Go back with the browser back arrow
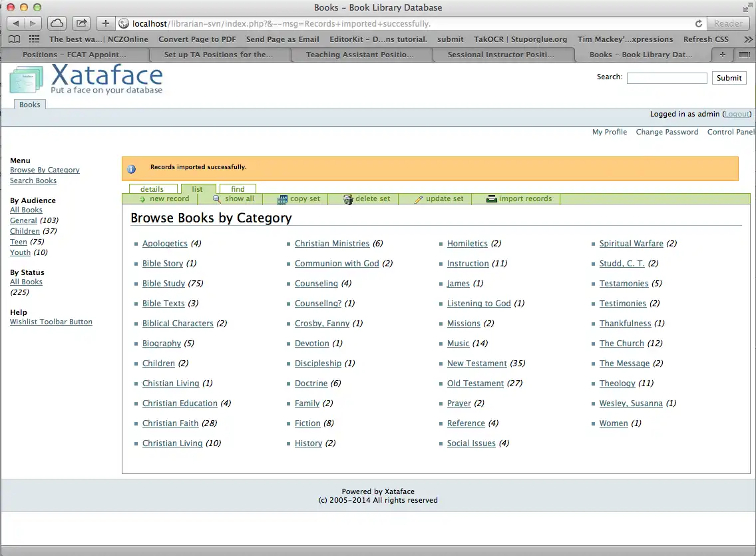This screenshot has width=756, height=556. [x=16, y=23]
